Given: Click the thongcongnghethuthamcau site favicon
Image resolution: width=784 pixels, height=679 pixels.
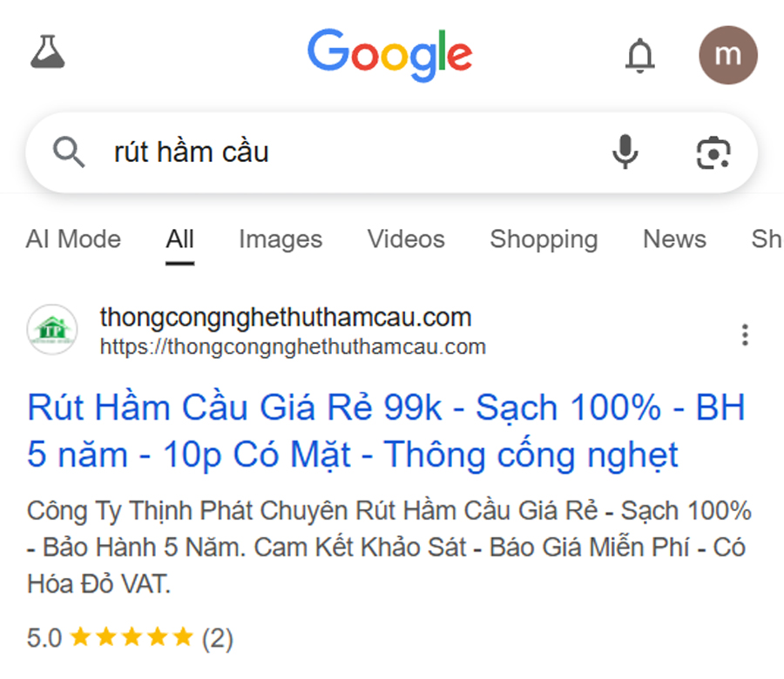Looking at the screenshot, I should click(52, 329).
